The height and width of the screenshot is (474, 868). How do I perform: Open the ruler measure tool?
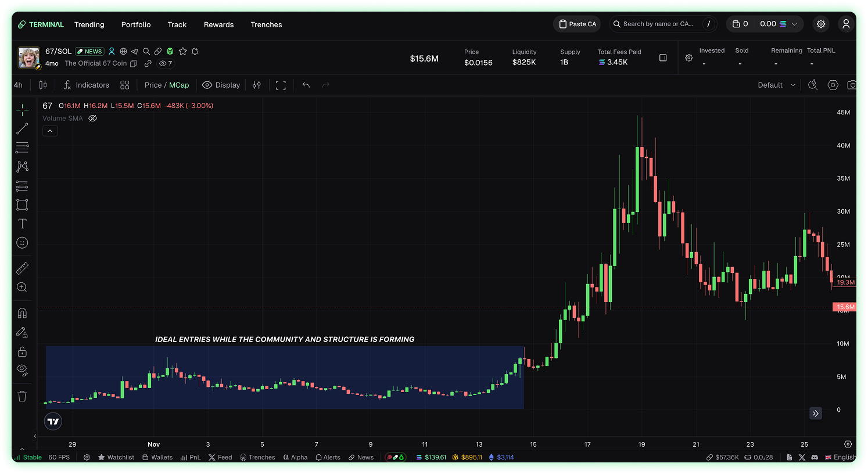tap(22, 268)
